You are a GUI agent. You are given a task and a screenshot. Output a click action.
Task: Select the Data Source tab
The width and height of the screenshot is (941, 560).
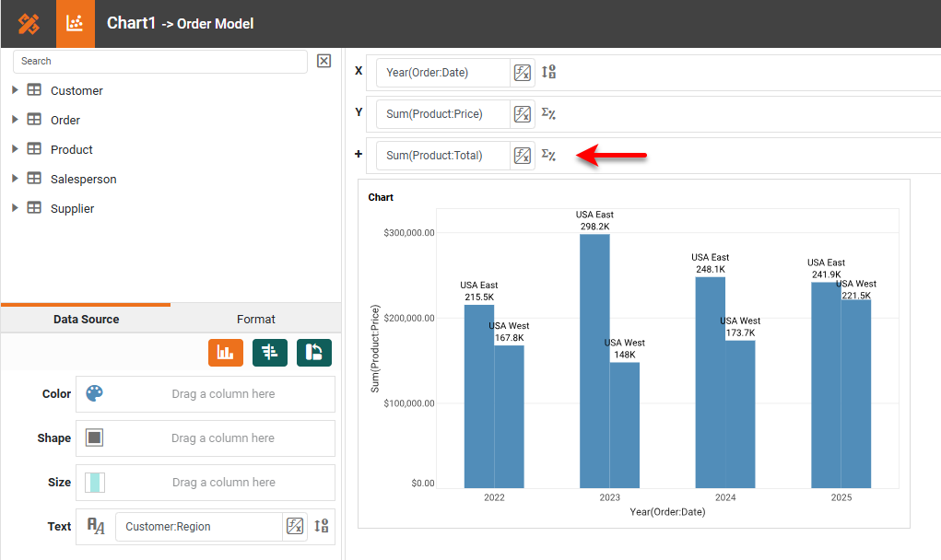tap(86, 319)
